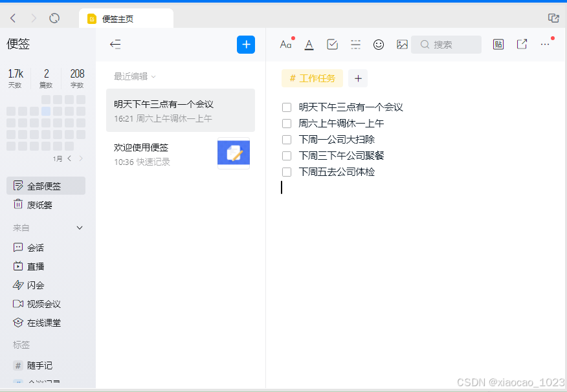Select 全部便签 in the sidebar
Viewport: 567px width, 392px height.
click(46, 186)
